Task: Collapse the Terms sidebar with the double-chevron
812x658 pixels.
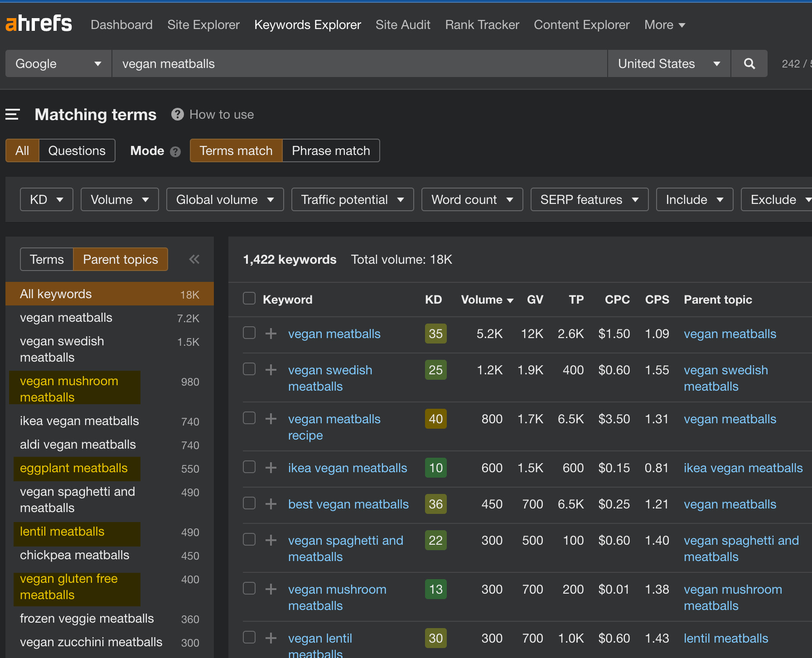Action: point(194,259)
